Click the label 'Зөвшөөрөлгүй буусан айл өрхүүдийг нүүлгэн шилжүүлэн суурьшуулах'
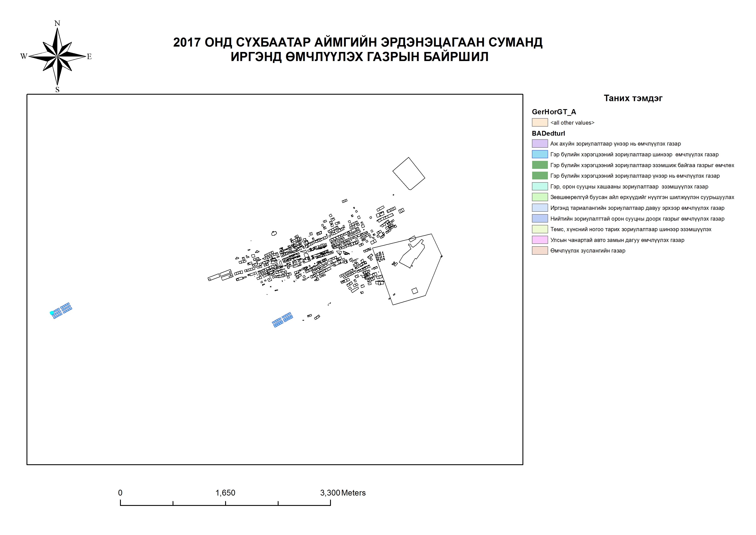Image resolution: width=756 pixels, height=535 pixels. click(642, 197)
